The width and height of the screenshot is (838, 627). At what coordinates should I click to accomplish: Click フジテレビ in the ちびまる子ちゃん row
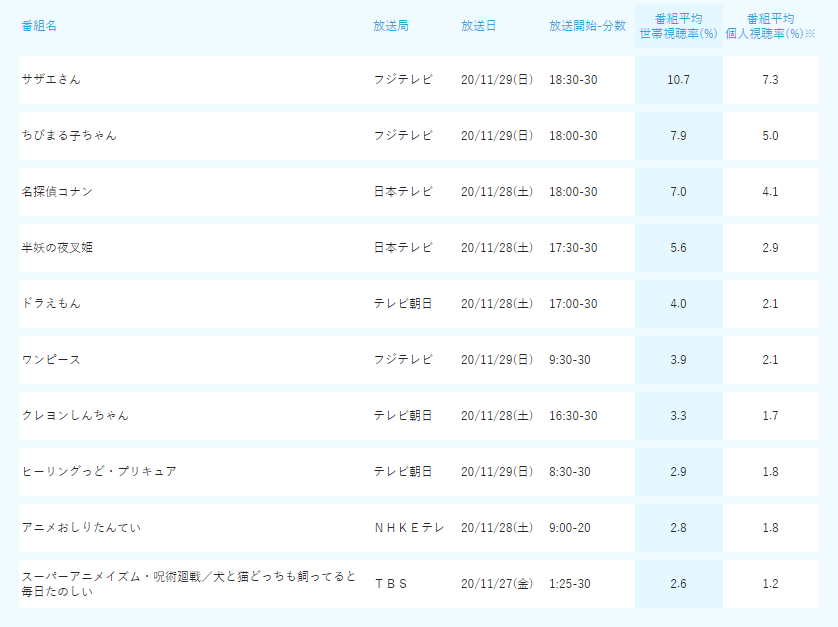(403, 136)
